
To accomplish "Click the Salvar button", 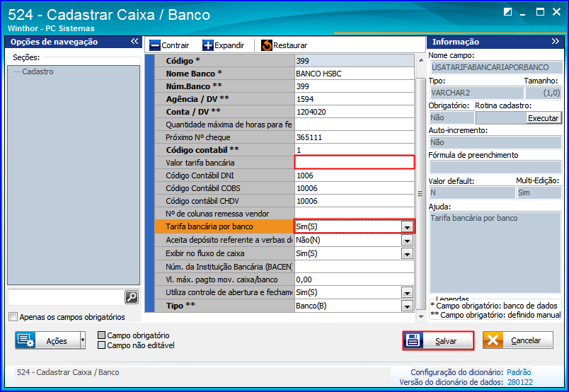I will click(x=438, y=340).
